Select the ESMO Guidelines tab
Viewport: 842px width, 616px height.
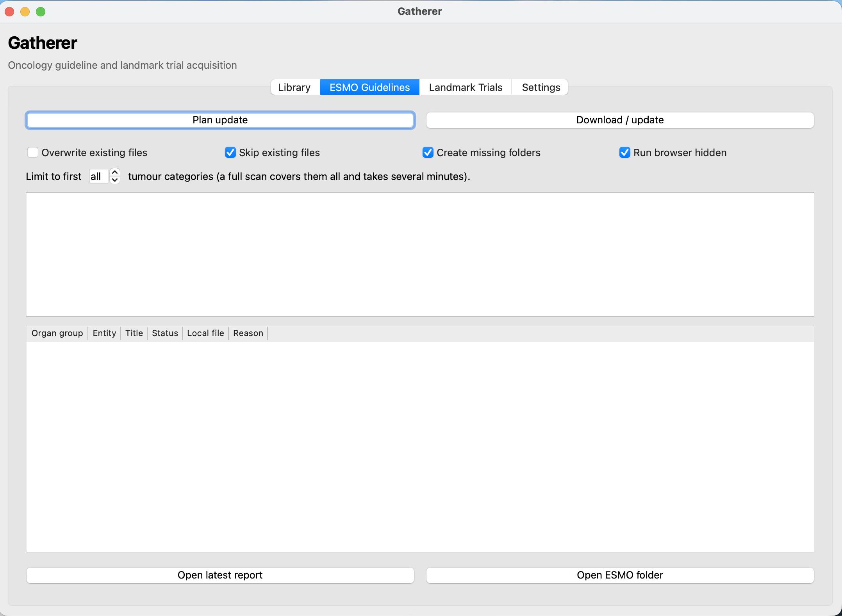(x=369, y=87)
